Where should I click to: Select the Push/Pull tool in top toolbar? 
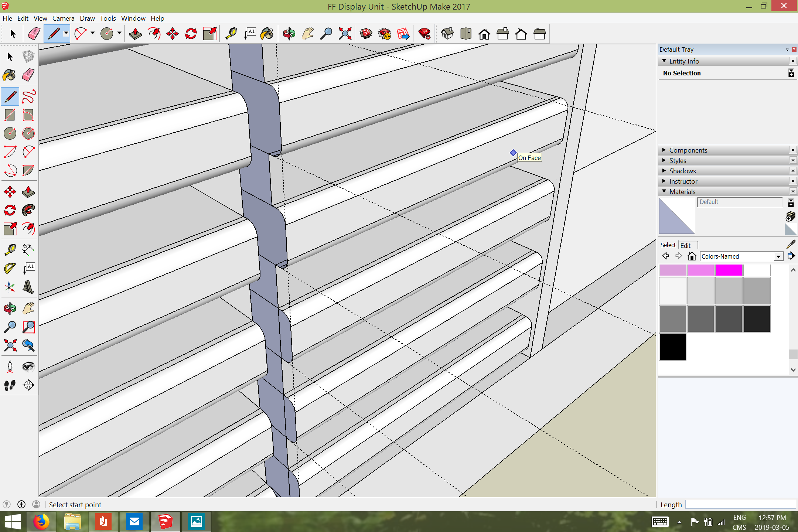pyautogui.click(x=136, y=34)
